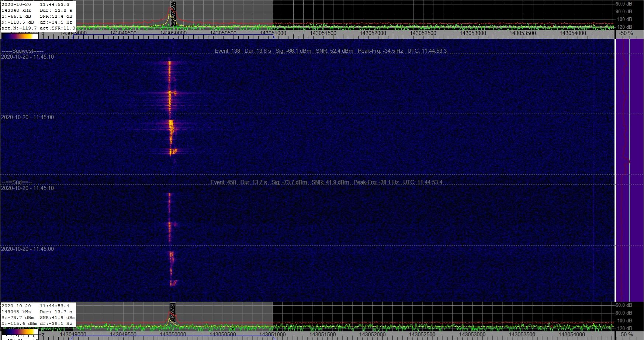This screenshot has height=340, width=644.
Task: Click Dur: 13.7 s in lower info box
Action: pyautogui.click(x=56, y=312)
